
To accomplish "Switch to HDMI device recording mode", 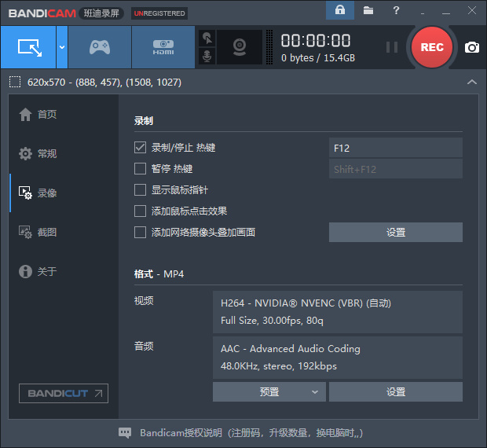I will click(x=163, y=47).
